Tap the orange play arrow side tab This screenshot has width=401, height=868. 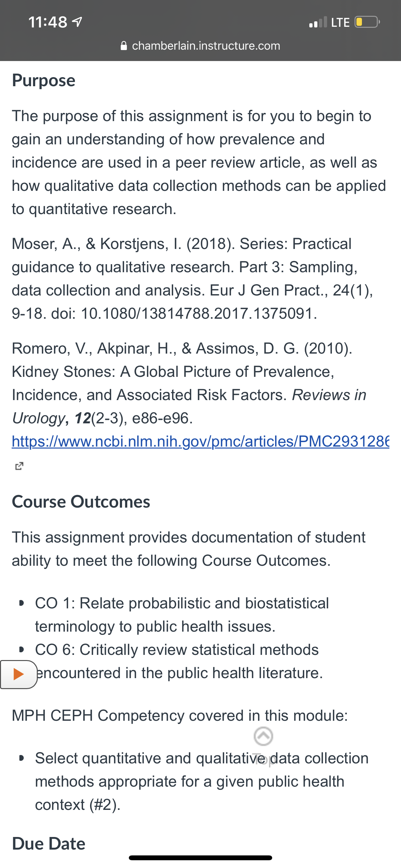(18, 674)
